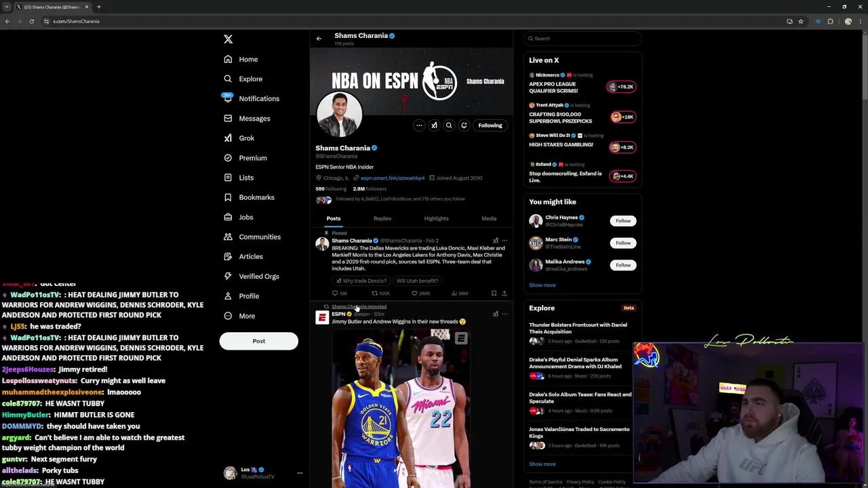Expand the More sidebar menu
The width and height of the screenshot is (868, 488).
[239, 316]
